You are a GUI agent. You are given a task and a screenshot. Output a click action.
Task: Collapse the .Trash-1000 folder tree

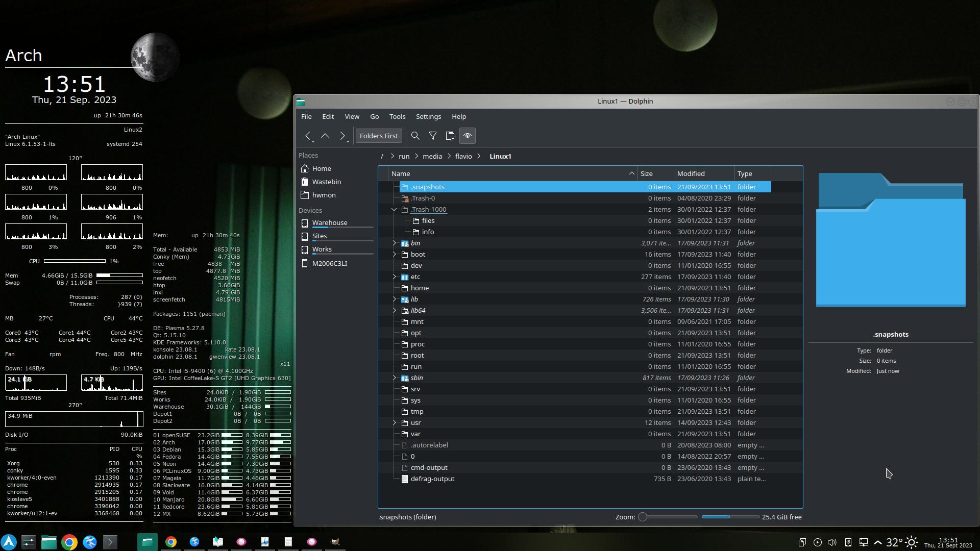coord(394,210)
